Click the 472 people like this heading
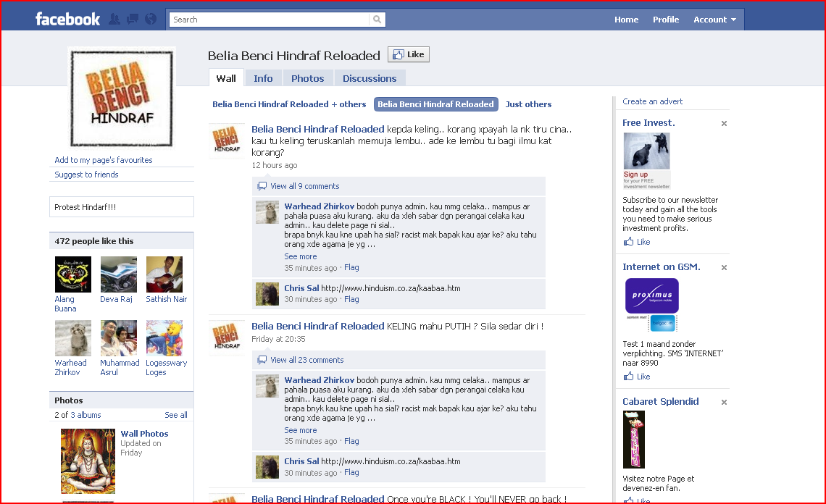The image size is (826, 504). [94, 241]
